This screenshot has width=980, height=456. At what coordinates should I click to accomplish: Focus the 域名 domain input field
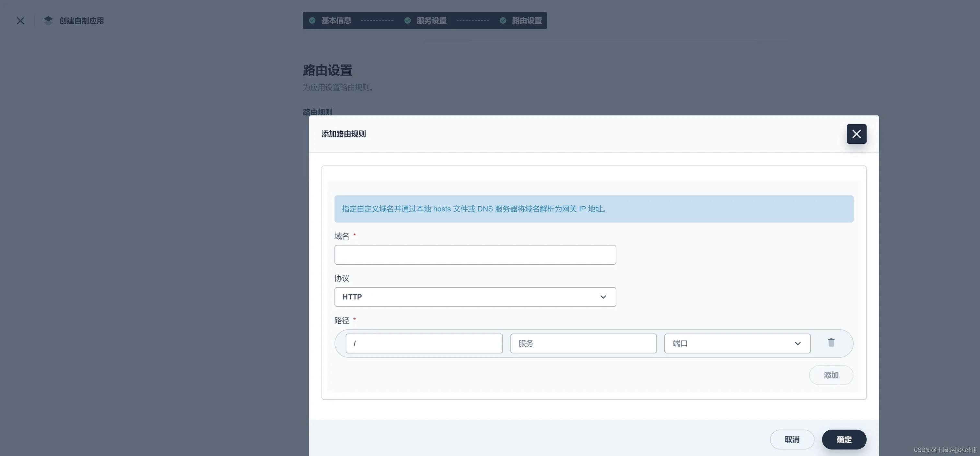(x=475, y=255)
